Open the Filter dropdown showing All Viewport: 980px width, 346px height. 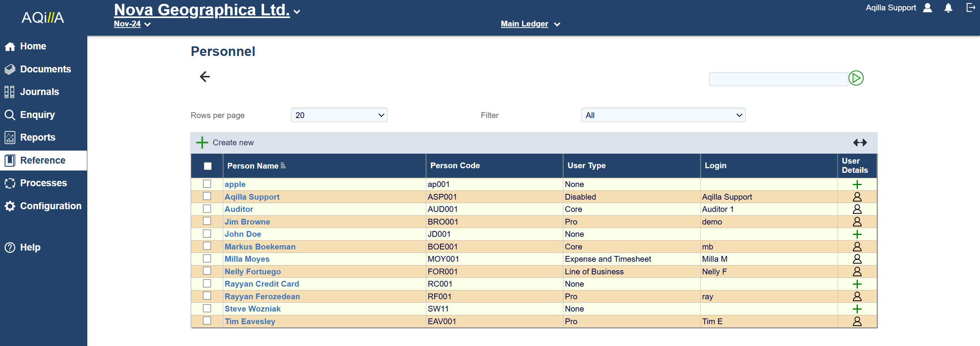(x=663, y=115)
